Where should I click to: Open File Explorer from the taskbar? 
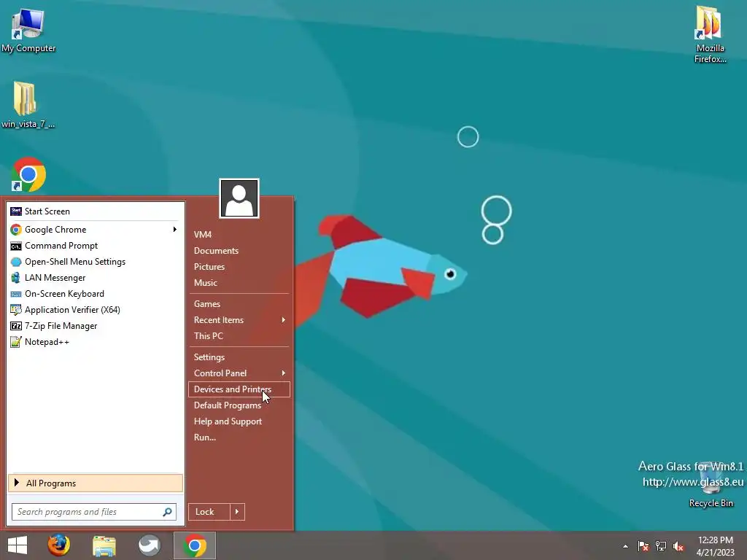click(x=104, y=545)
